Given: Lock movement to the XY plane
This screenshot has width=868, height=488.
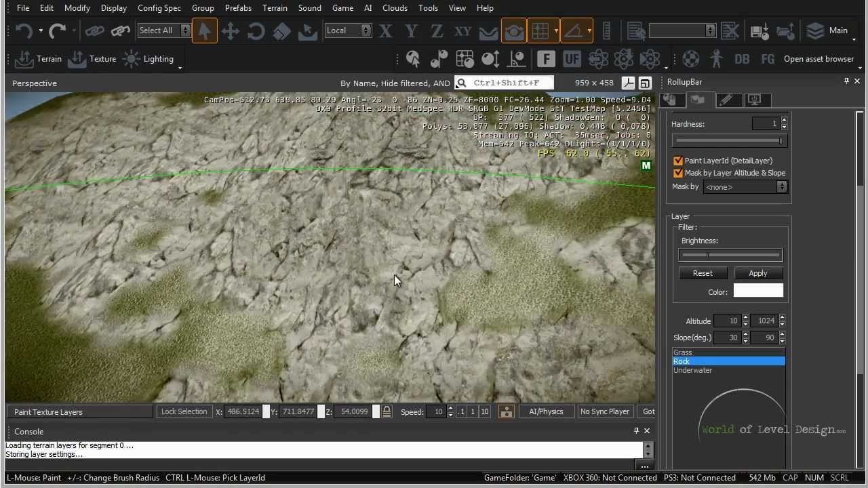Looking at the screenshot, I should pos(462,30).
